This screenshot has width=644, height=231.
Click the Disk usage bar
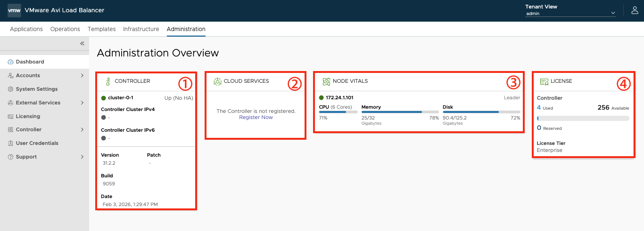(481, 112)
